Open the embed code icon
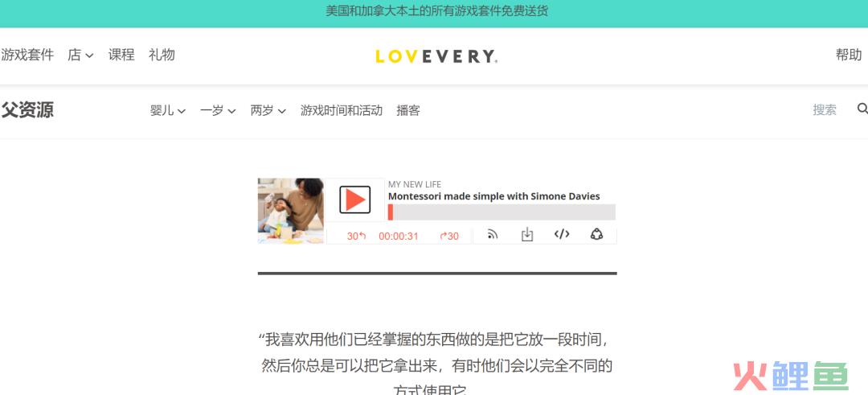The width and height of the screenshot is (868, 395). pyautogui.click(x=562, y=234)
